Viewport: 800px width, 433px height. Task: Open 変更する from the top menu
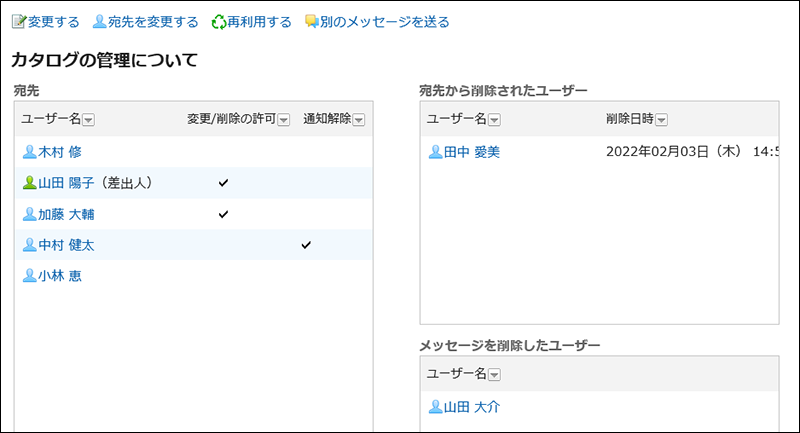click(x=54, y=21)
